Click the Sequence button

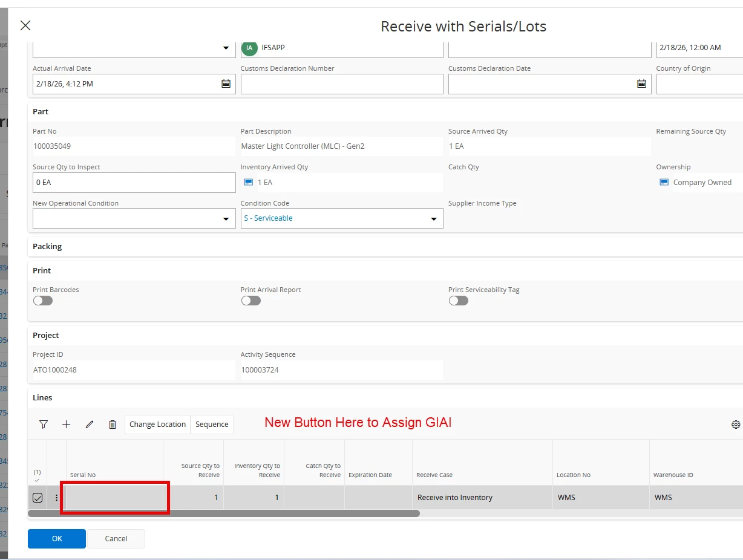tap(212, 425)
